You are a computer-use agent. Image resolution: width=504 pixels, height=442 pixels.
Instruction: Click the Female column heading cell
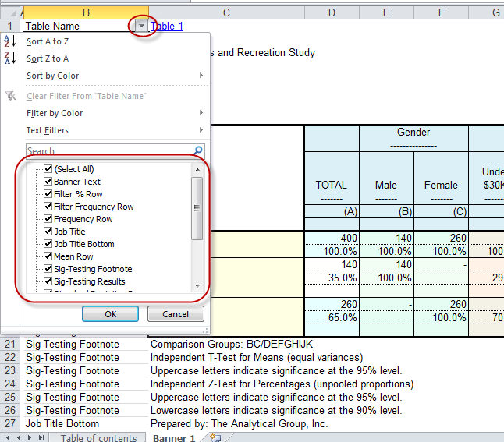441,178
